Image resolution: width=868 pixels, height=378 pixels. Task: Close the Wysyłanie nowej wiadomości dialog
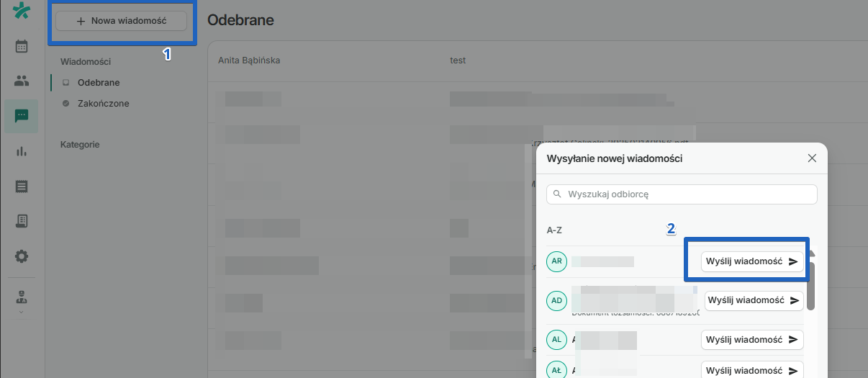coord(812,158)
